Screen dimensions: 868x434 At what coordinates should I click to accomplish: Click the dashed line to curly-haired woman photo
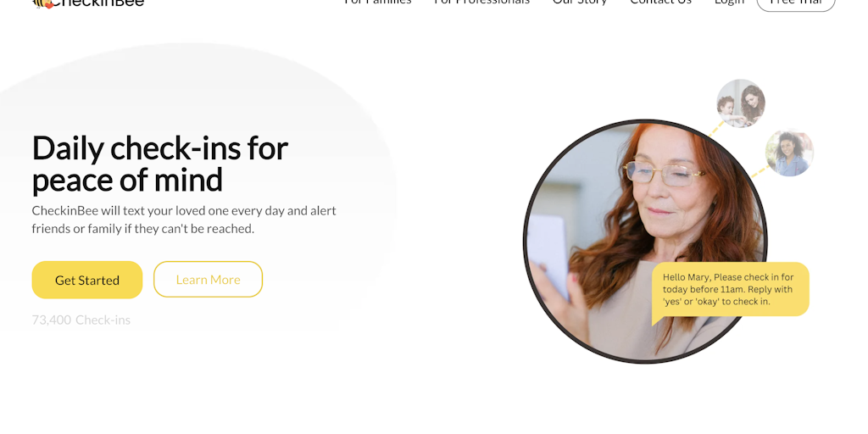pyautogui.click(x=760, y=171)
